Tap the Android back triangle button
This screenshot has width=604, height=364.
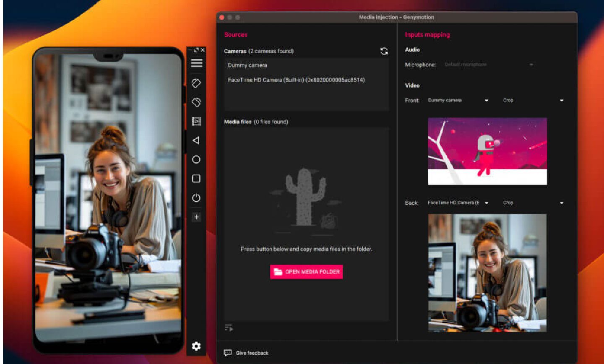196,140
